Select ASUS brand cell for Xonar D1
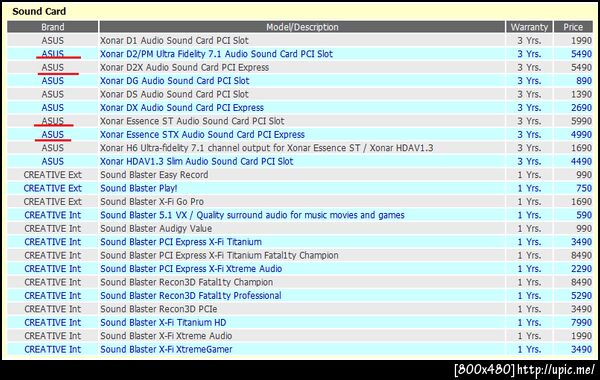Image resolution: width=600 pixels, height=380 pixels. (52, 41)
